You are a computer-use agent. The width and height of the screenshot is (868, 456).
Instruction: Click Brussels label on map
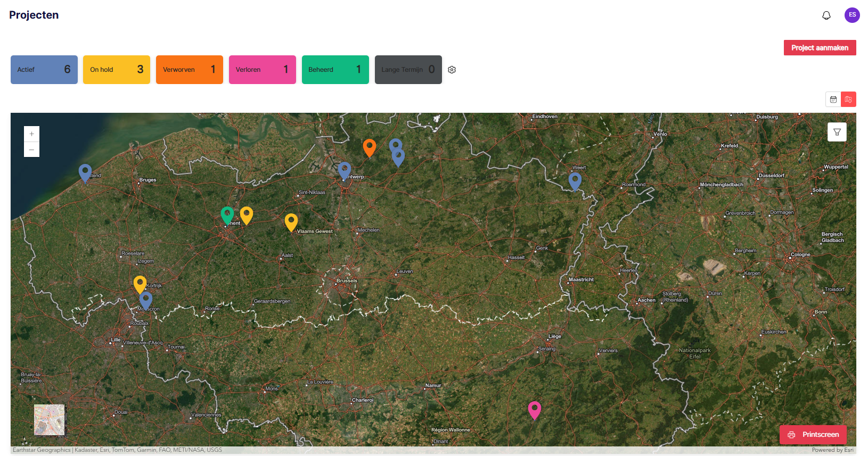pos(347,281)
